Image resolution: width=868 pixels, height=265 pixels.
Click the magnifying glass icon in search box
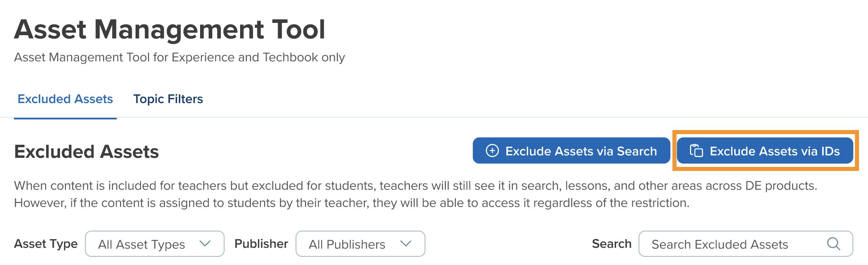click(833, 244)
